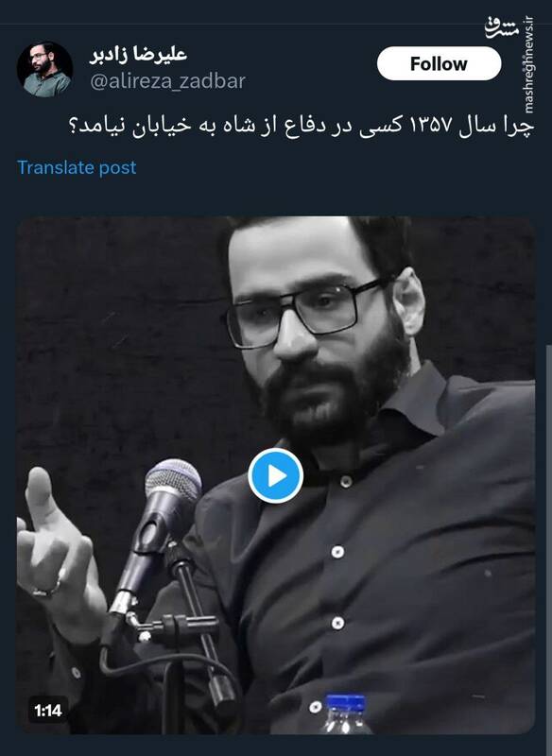
Task: Select the Persian tweet text about 1357
Action: pyautogui.click(x=302, y=127)
